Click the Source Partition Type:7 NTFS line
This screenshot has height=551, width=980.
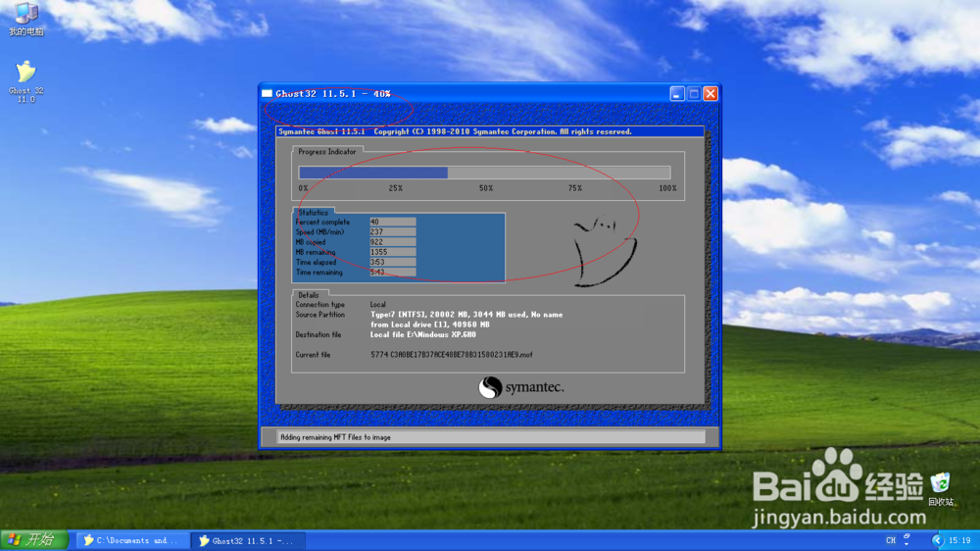point(466,315)
